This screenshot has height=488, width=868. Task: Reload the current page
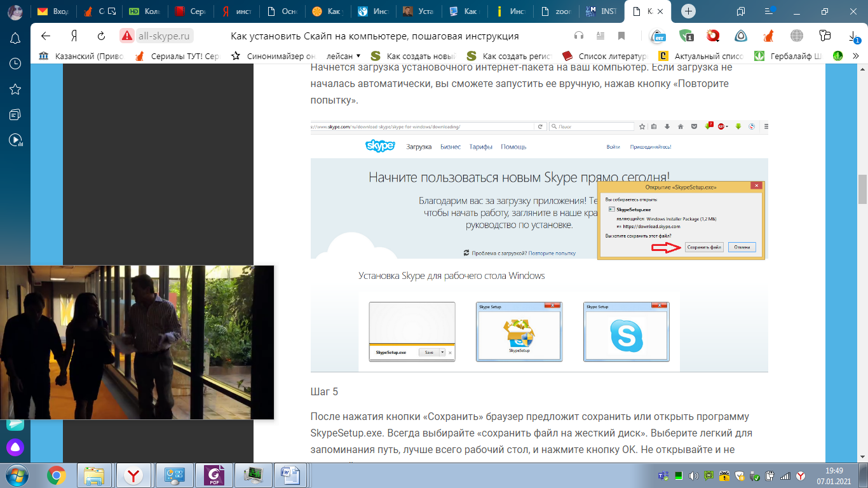101,36
